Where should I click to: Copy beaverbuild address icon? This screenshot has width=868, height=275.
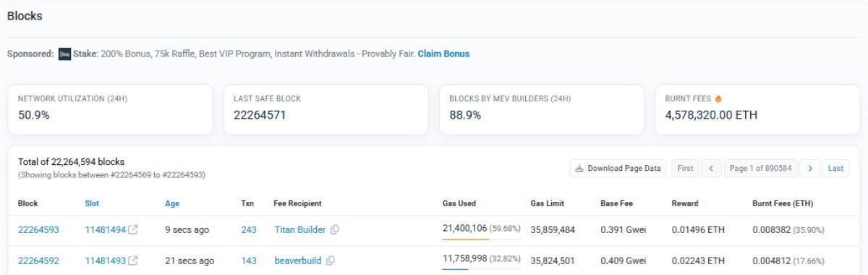coord(331,261)
